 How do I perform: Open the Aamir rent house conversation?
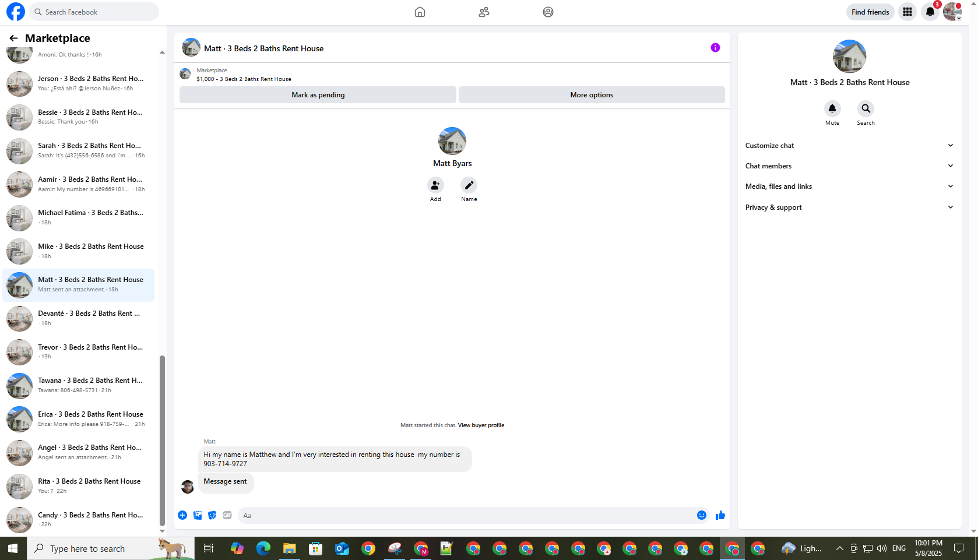[79, 184]
